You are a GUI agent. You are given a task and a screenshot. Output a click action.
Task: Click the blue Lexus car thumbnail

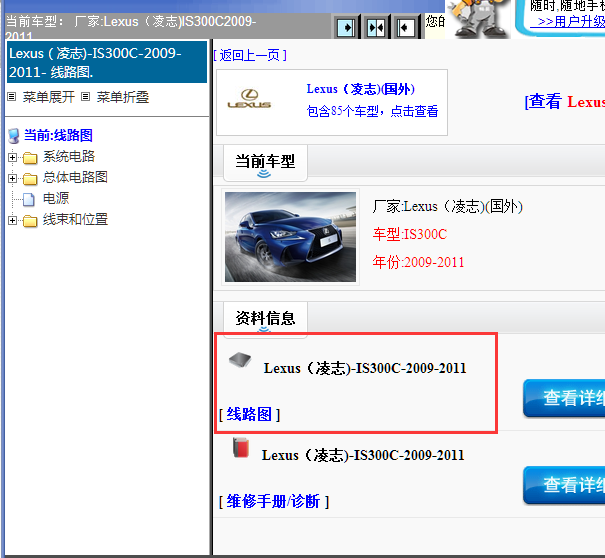[x=291, y=237]
